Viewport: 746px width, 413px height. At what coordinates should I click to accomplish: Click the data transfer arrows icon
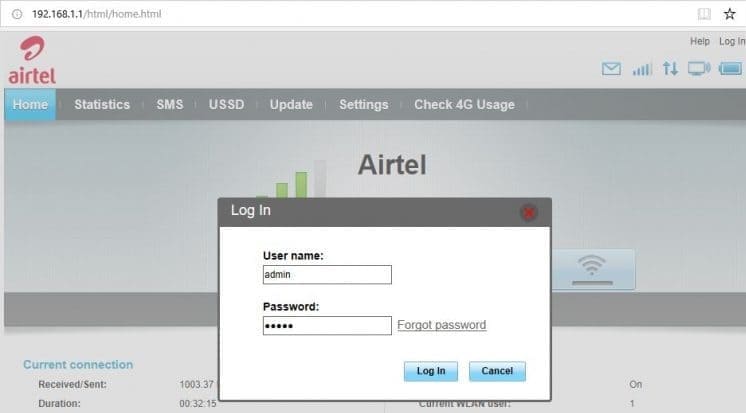(x=670, y=69)
